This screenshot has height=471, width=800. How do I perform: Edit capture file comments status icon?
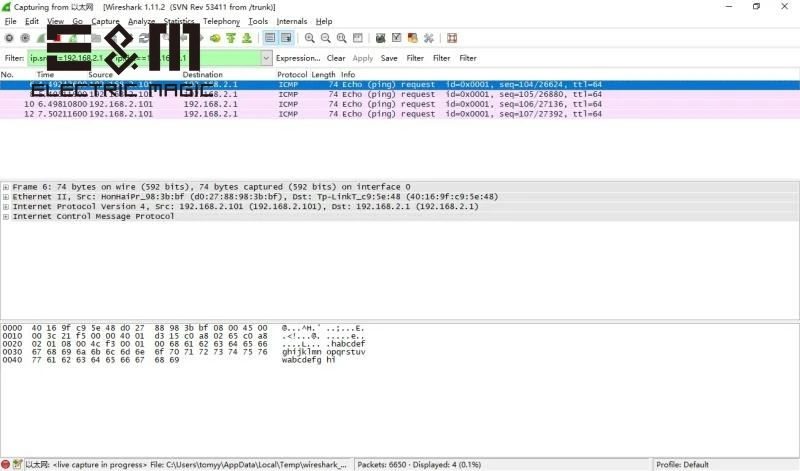pos(17,464)
